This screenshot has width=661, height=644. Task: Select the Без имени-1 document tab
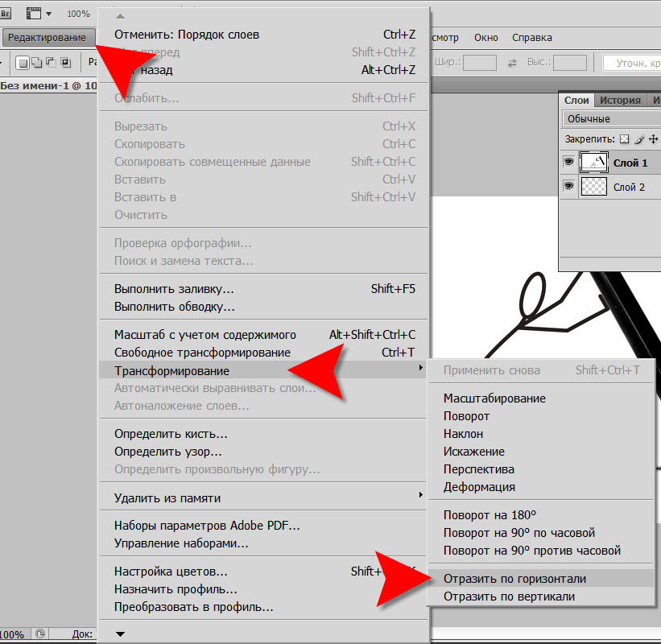click(48, 86)
